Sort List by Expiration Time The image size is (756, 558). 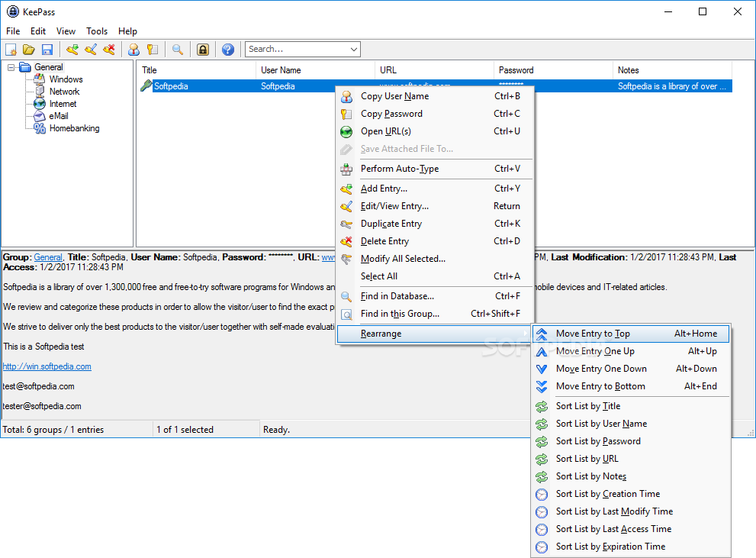click(631, 547)
